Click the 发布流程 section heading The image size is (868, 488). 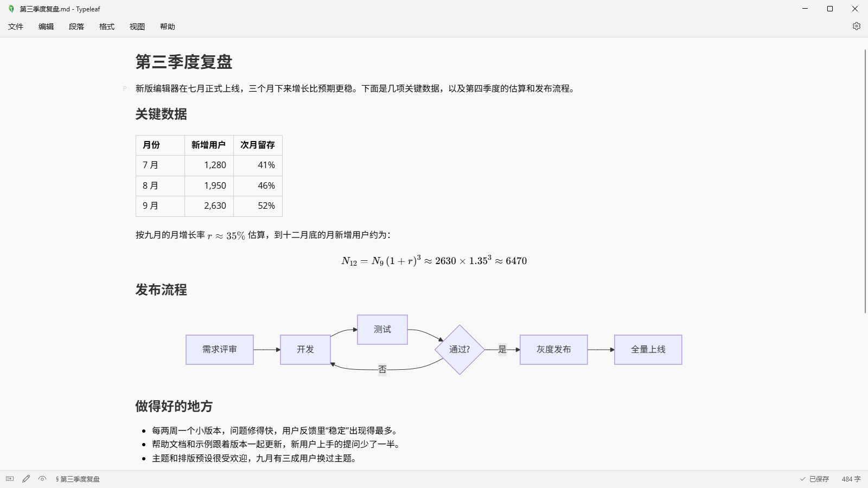coord(161,290)
